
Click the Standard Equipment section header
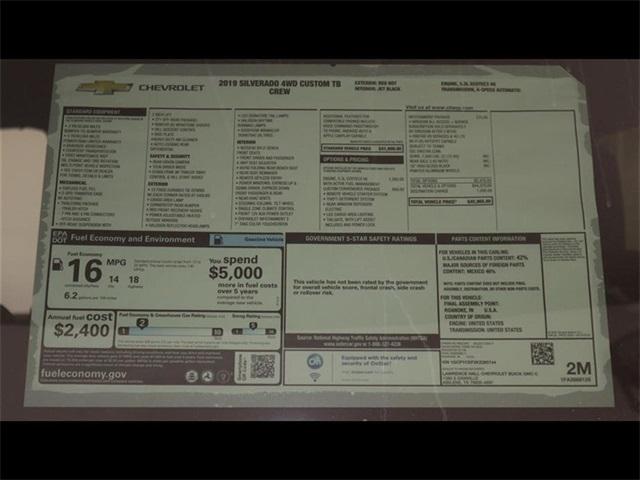coord(92,110)
